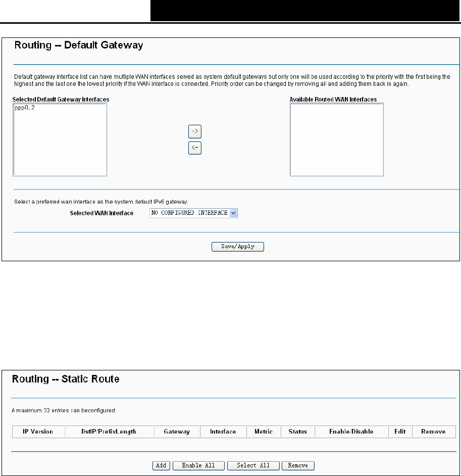This screenshot has height=476, width=461.
Task: Click the Remove column header
Action: 434,432
